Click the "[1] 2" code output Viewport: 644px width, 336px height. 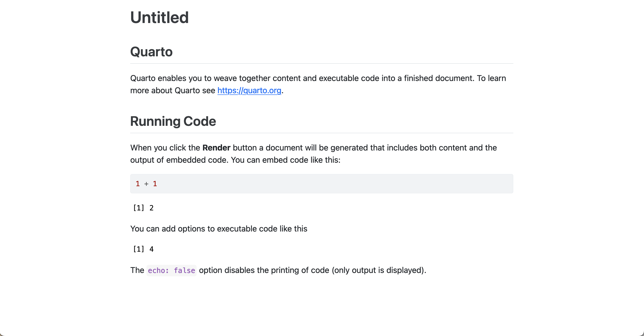pos(143,208)
